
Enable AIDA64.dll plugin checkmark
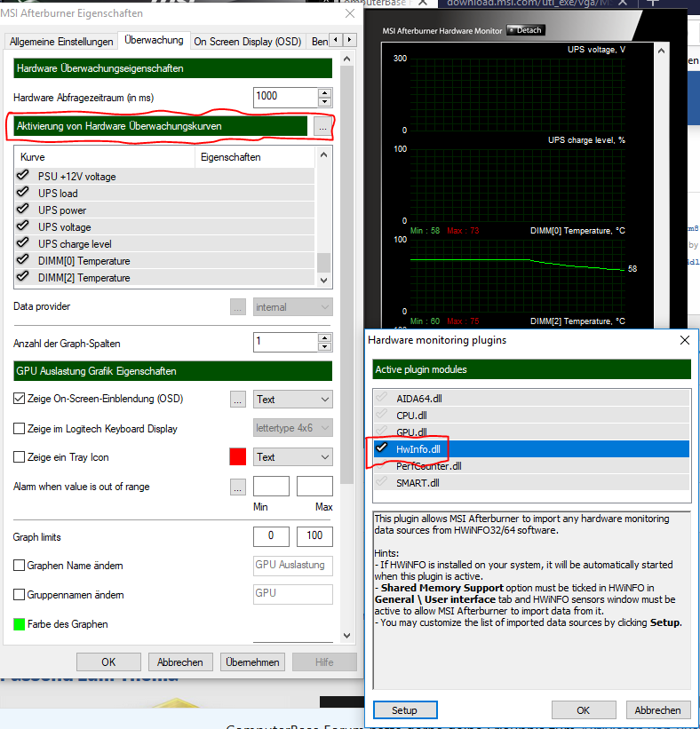(382, 398)
